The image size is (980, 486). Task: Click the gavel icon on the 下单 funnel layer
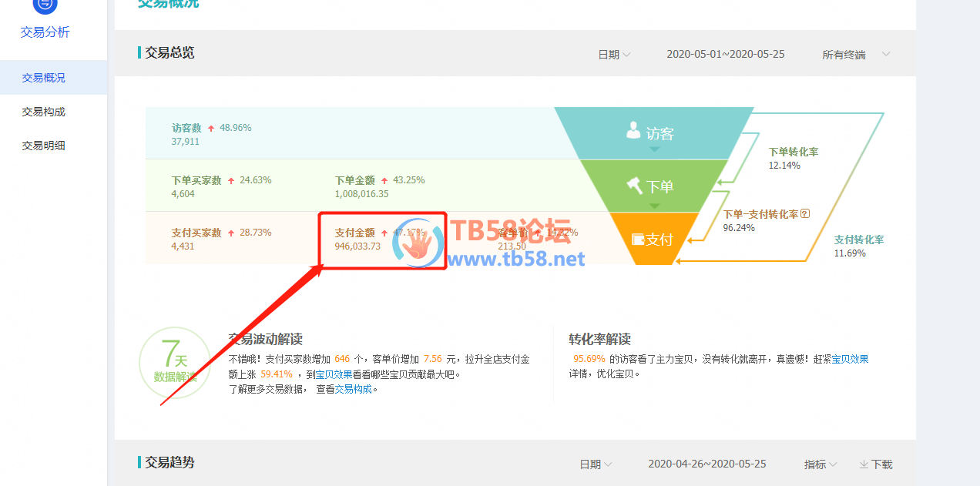pyautogui.click(x=634, y=186)
